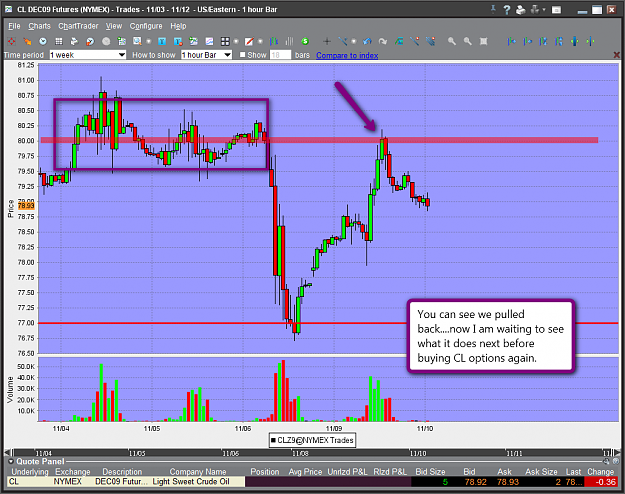This screenshot has height=494, width=625.
Task: Click the last blue-green vertical line icon
Action: coord(590,41)
